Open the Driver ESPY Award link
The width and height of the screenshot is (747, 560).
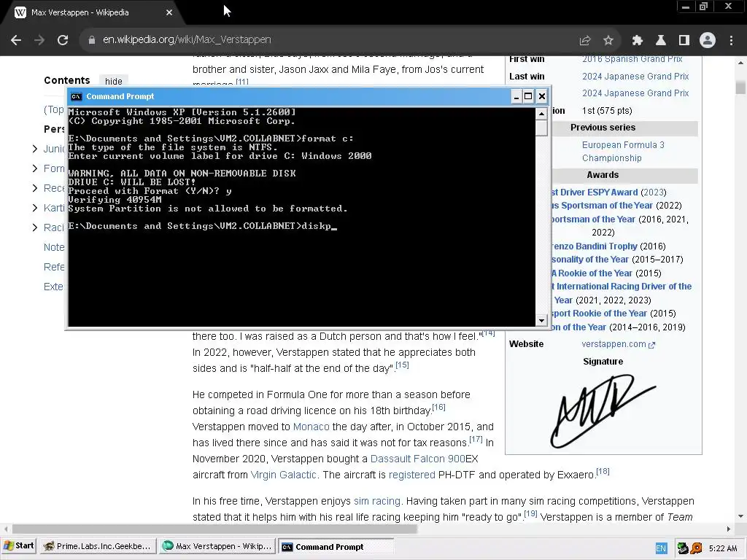595,192
